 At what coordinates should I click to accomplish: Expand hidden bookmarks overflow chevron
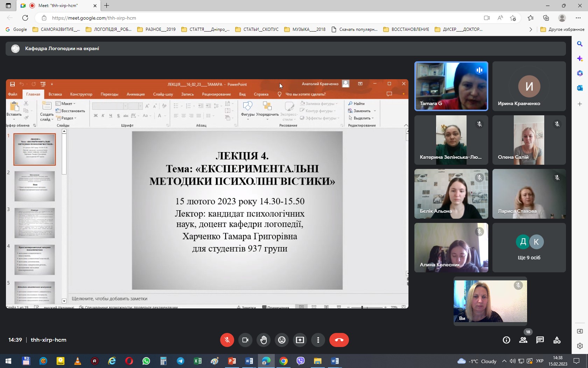click(x=531, y=29)
